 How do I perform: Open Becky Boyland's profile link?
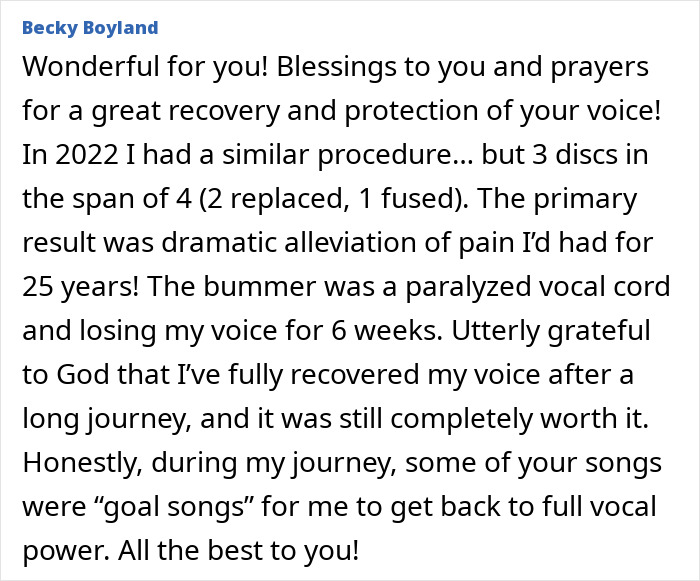(89, 27)
